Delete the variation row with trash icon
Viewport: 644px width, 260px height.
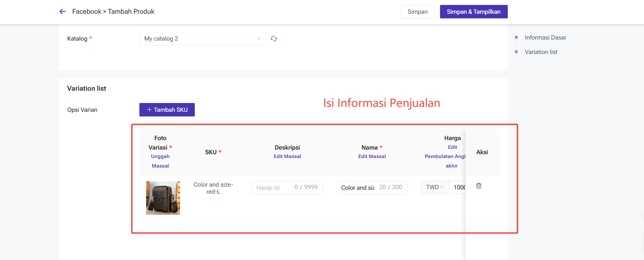(479, 186)
